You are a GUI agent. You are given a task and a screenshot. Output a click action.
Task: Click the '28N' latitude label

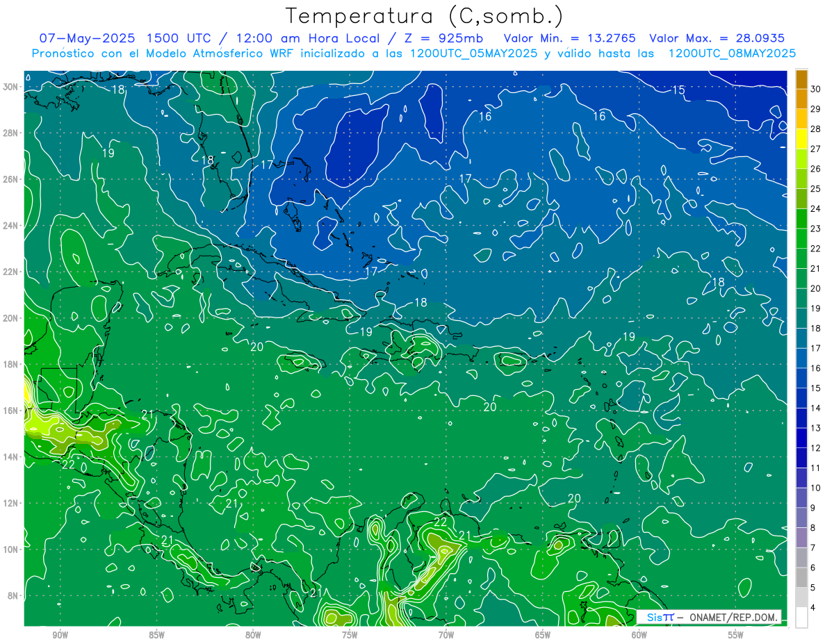[x=10, y=133]
